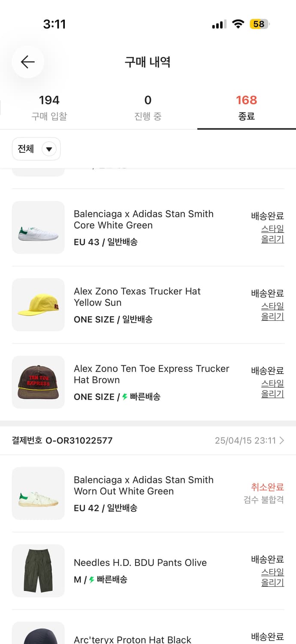Tap the 취소완료 status on Worn Out item

[x=267, y=487]
